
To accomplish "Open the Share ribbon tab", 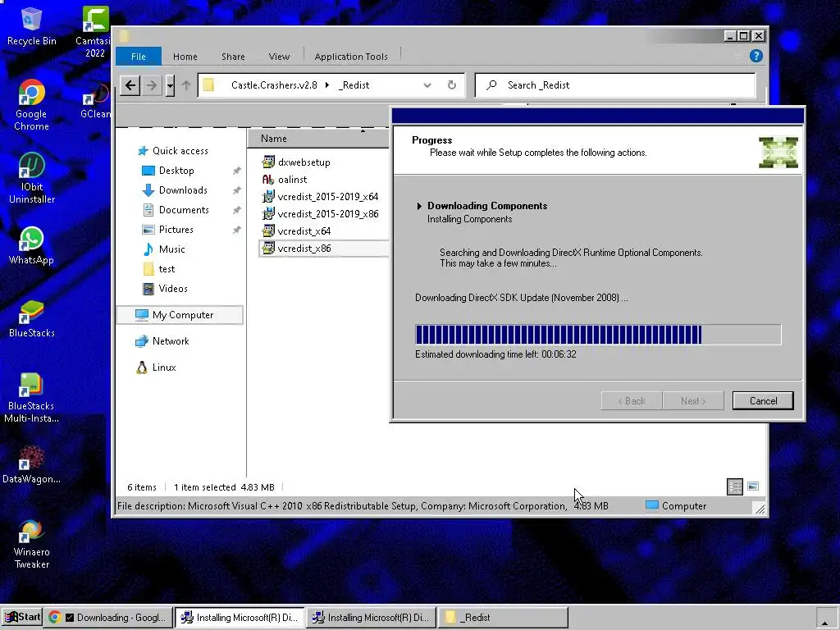I will (x=233, y=57).
